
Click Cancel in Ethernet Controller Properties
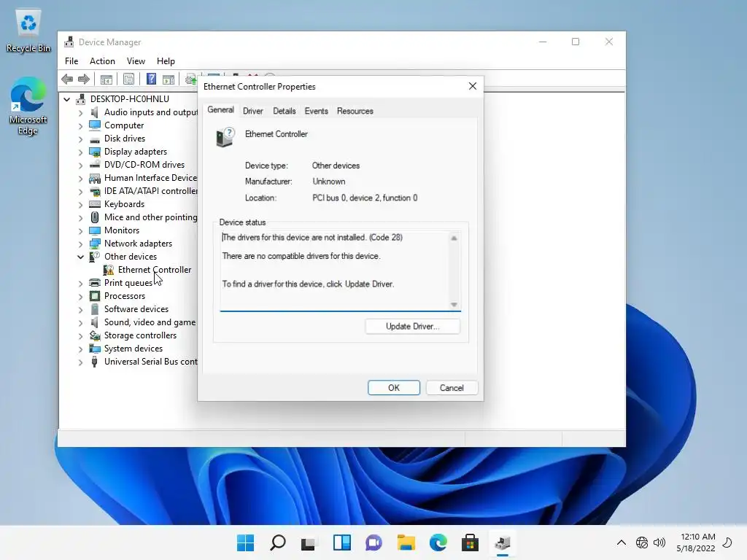451,388
